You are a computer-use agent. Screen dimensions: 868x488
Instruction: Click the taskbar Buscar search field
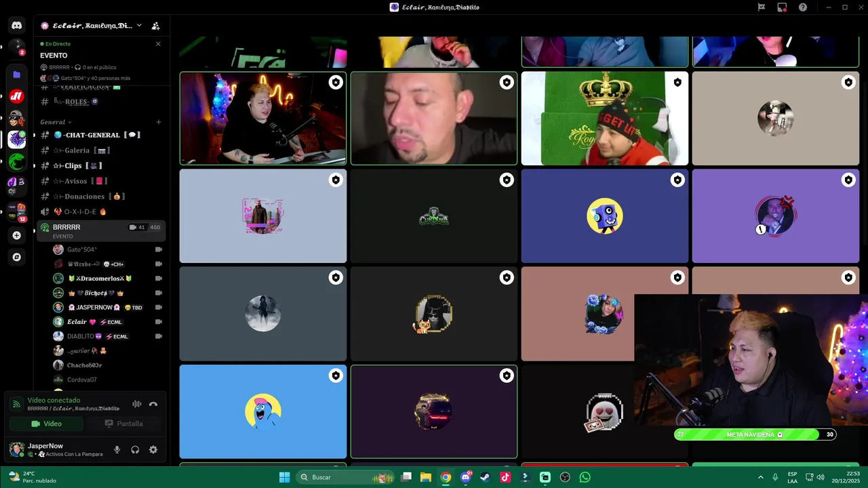[346, 477]
